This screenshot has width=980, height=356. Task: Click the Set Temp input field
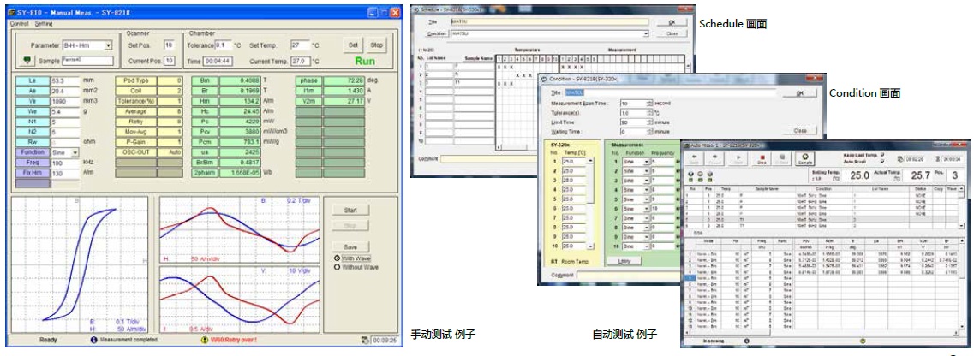[299, 44]
